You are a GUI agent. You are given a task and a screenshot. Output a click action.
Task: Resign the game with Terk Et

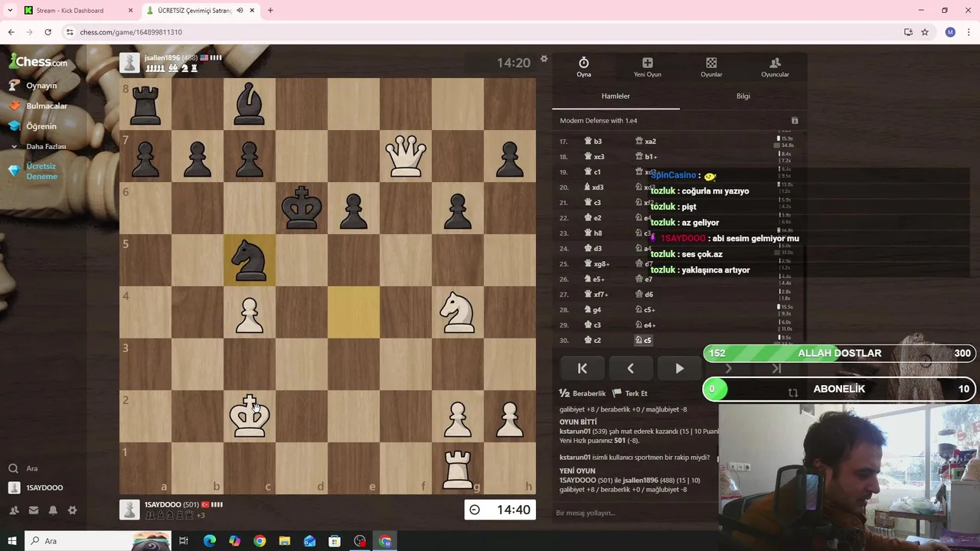[629, 393]
